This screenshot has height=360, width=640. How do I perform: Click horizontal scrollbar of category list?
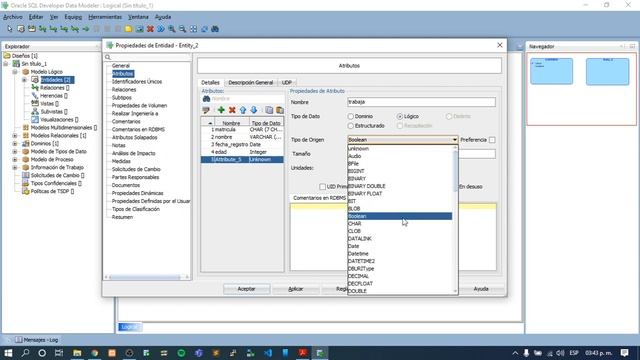(x=147, y=277)
